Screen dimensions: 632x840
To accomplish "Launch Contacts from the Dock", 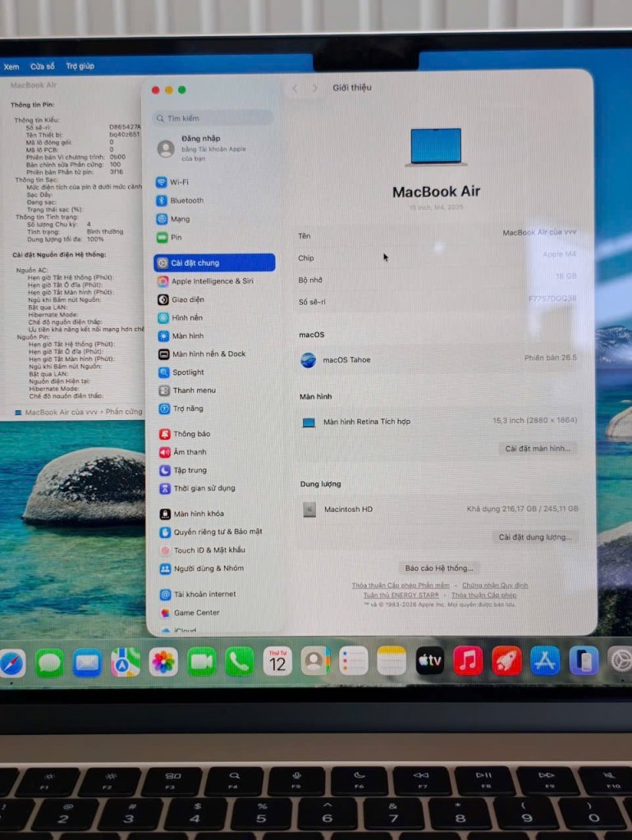I will point(315,661).
